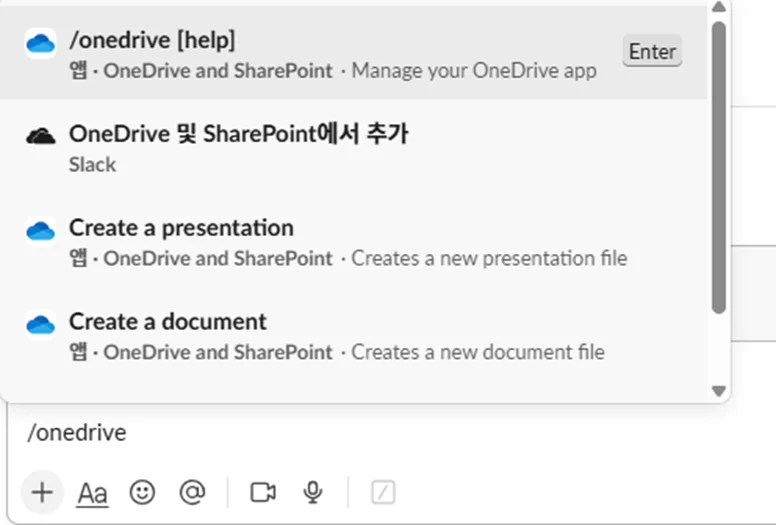Viewport: 776px width, 525px height.
Task: Click the slash shortcuts icon
Action: pos(383,492)
